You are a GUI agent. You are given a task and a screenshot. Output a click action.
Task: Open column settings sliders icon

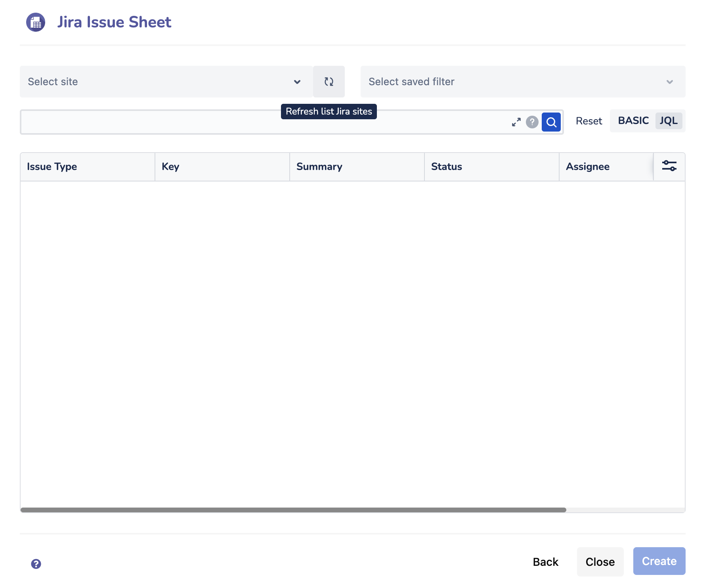[x=669, y=166]
